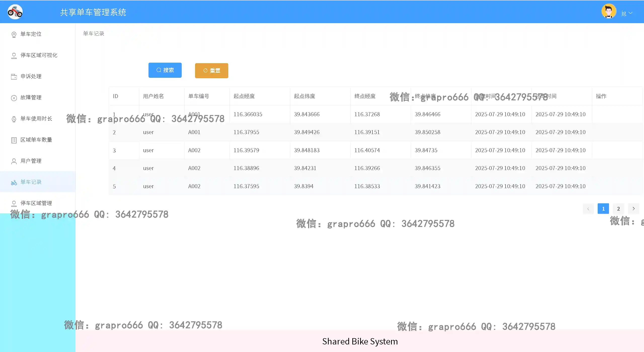Click the previous page arrow
Image resolution: width=644 pixels, height=352 pixels.
[x=588, y=209]
